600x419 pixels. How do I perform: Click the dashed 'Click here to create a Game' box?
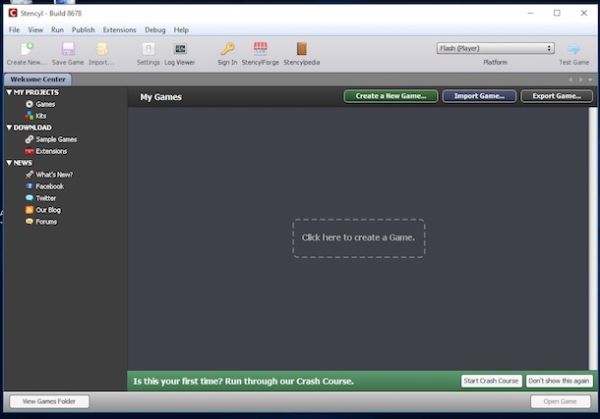coord(358,238)
